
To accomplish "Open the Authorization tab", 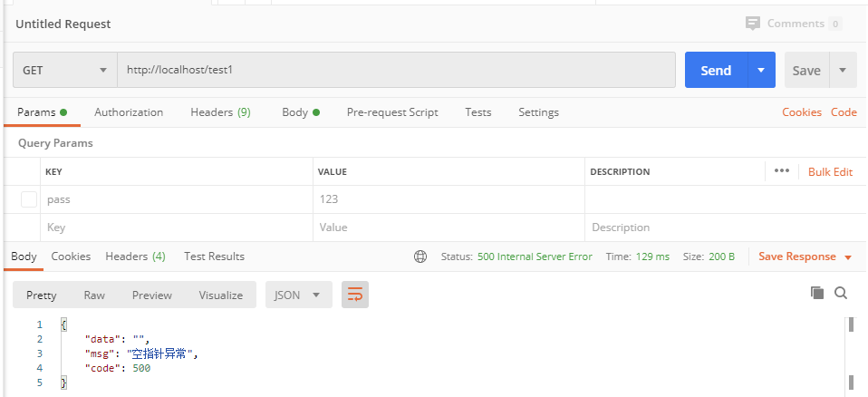I will 129,112.
